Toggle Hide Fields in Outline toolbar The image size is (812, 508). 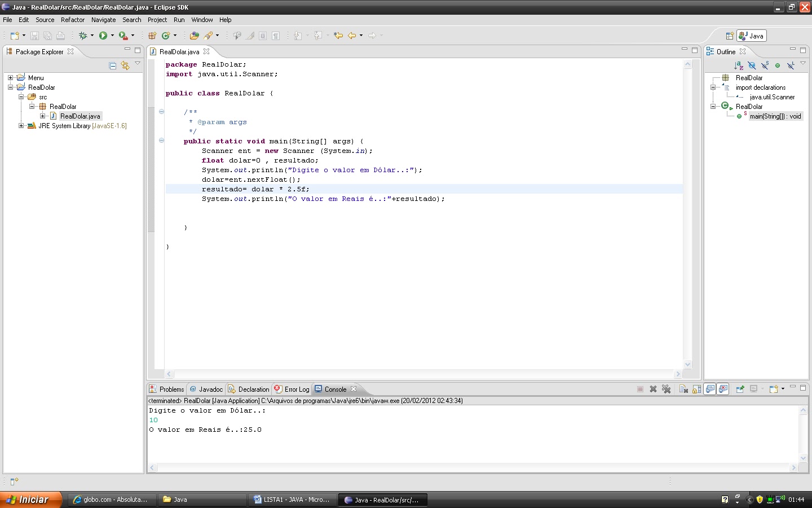(752, 65)
